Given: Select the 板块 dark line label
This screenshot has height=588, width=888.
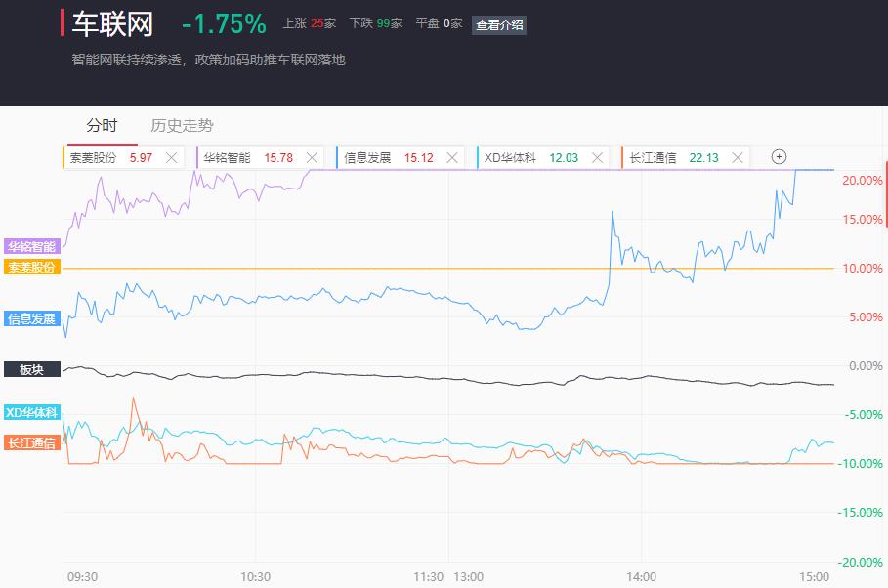Looking at the screenshot, I should (x=32, y=369).
